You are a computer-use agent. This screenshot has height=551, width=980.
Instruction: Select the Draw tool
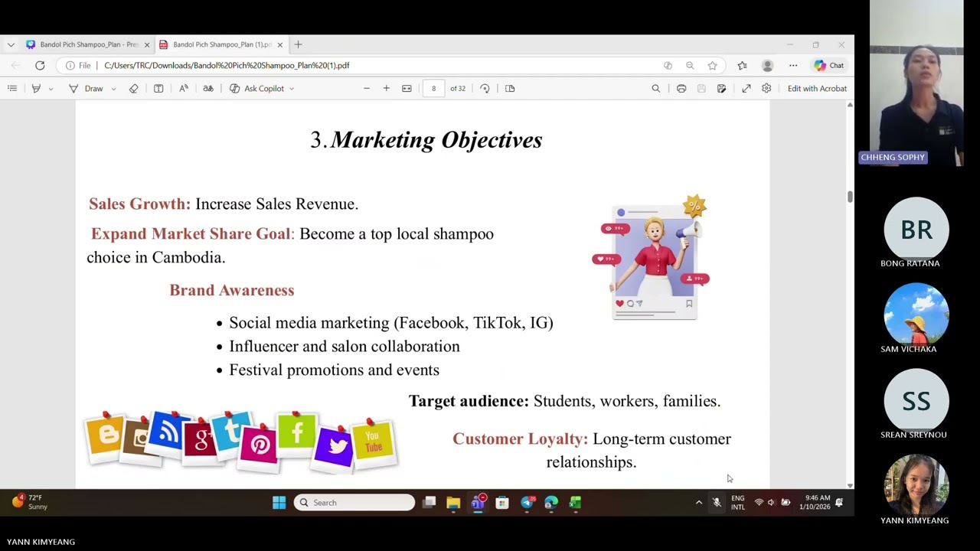(86, 89)
